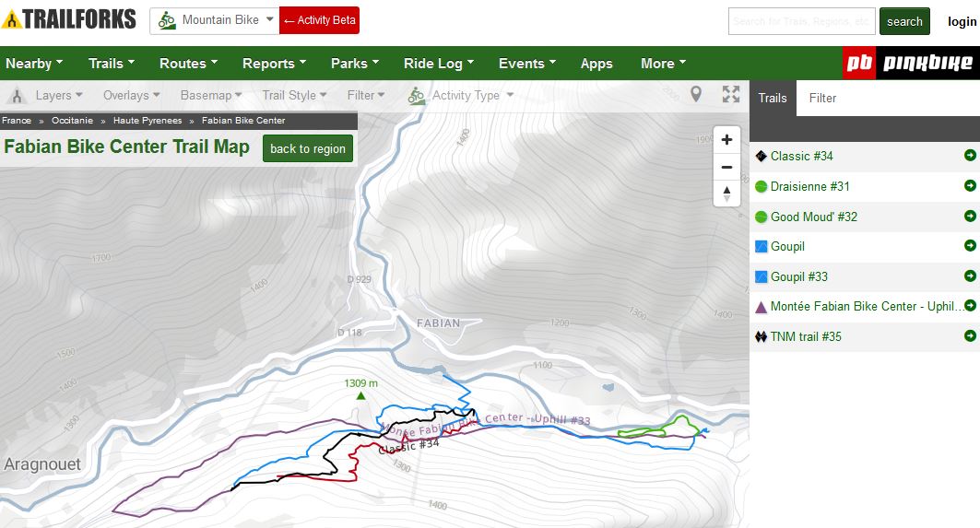Click the Haute Pyrenees breadcrumb link
This screenshot has height=528, width=980.
pyautogui.click(x=148, y=121)
